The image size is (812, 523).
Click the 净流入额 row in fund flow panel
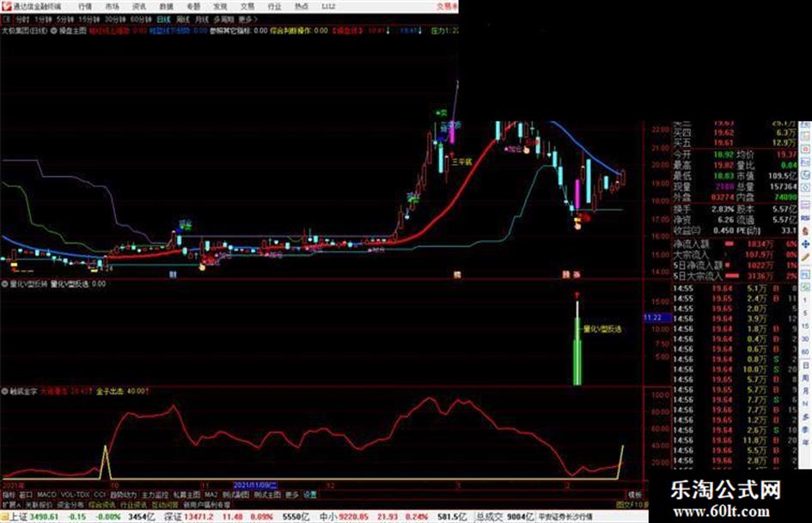pos(735,244)
